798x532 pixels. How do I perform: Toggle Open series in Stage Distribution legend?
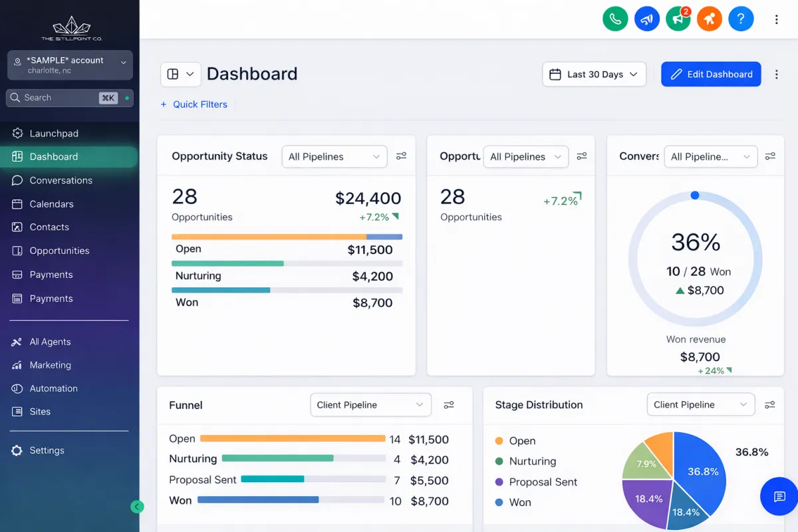click(515, 441)
